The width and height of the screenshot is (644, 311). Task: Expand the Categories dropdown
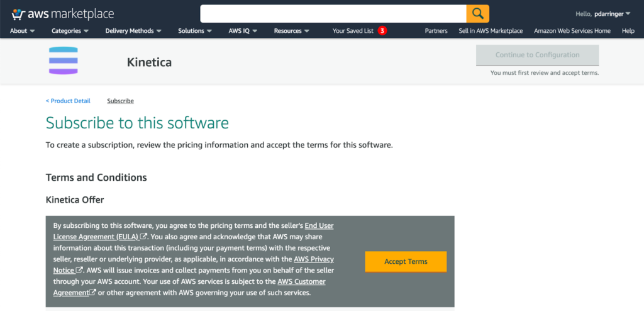click(x=70, y=31)
